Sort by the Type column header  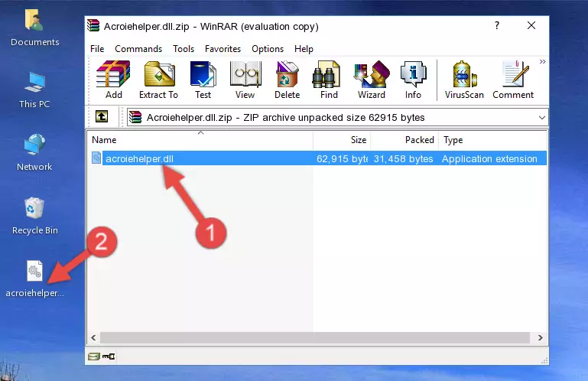coord(492,140)
